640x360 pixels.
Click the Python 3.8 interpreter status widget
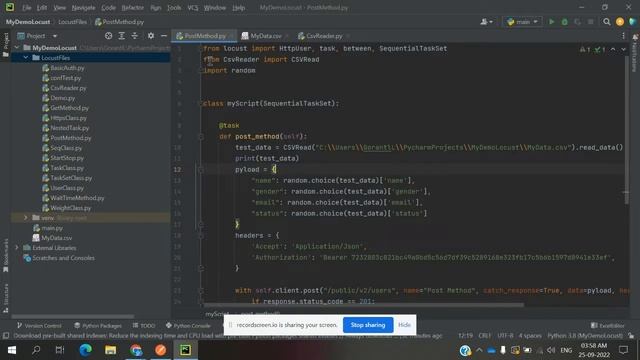pyautogui.click(x=585, y=336)
